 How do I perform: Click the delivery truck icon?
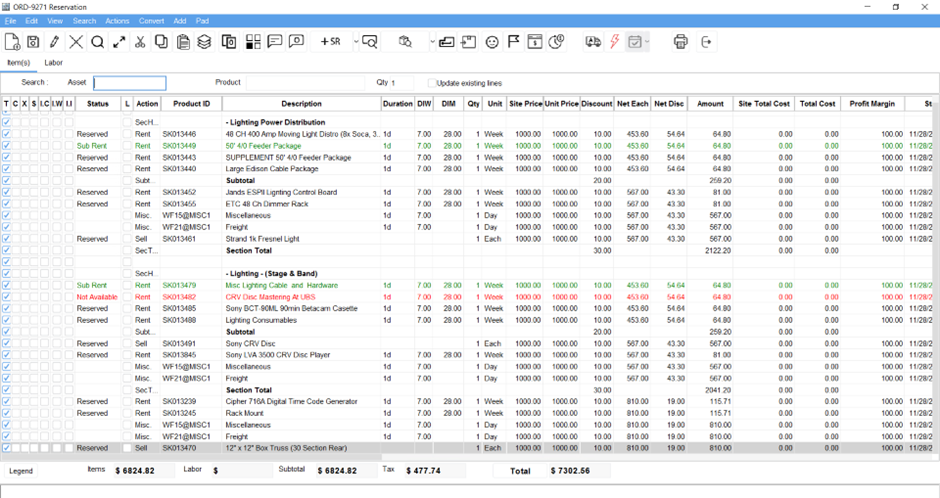[592, 42]
